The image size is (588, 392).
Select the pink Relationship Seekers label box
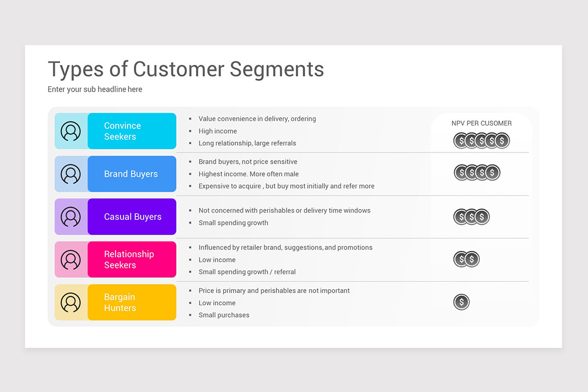click(x=132, y=260)
